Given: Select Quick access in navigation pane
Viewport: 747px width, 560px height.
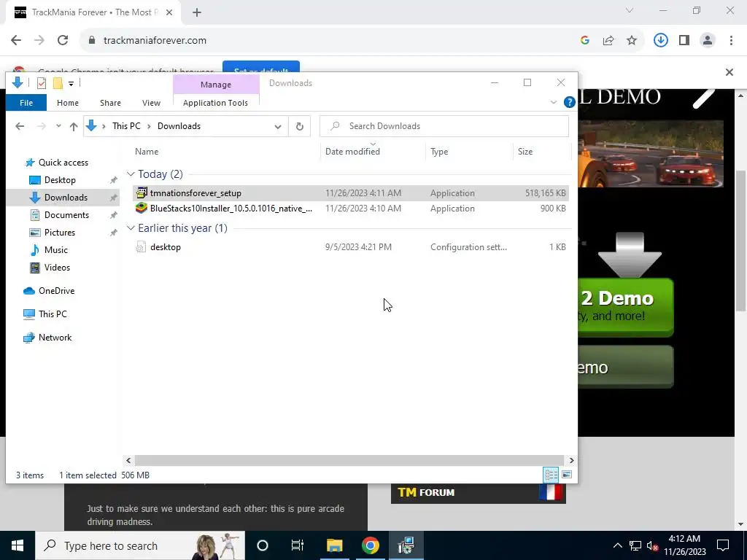Looking at the screenshot, I should click(63, 163).
